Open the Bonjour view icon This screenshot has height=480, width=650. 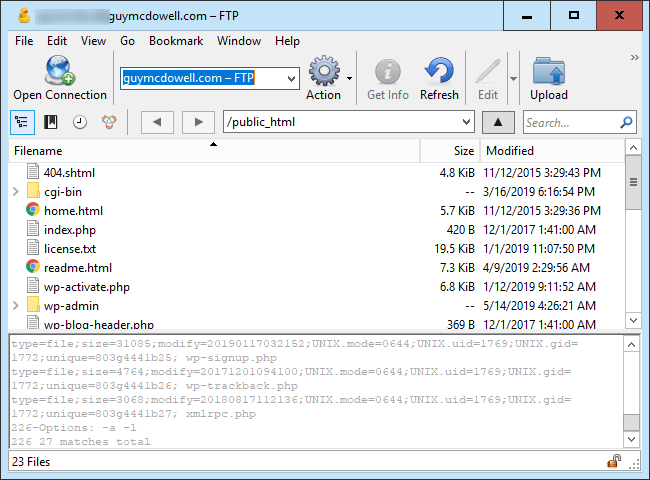(109, 122)
